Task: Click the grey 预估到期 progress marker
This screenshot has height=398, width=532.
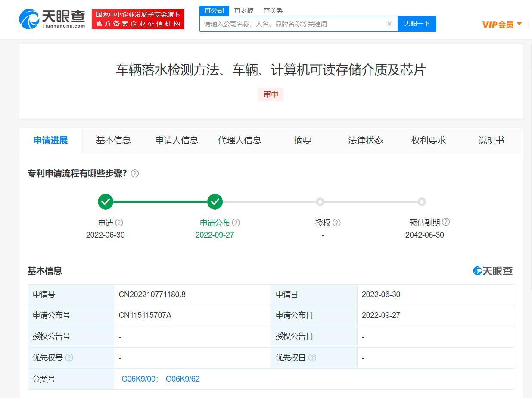Action: [x=422, y=201]
